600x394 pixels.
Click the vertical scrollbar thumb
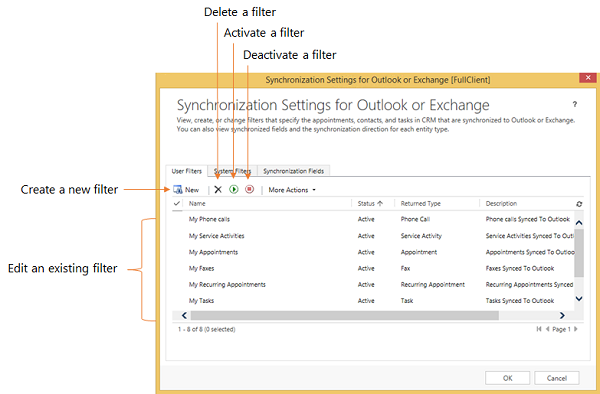(579, 253)
